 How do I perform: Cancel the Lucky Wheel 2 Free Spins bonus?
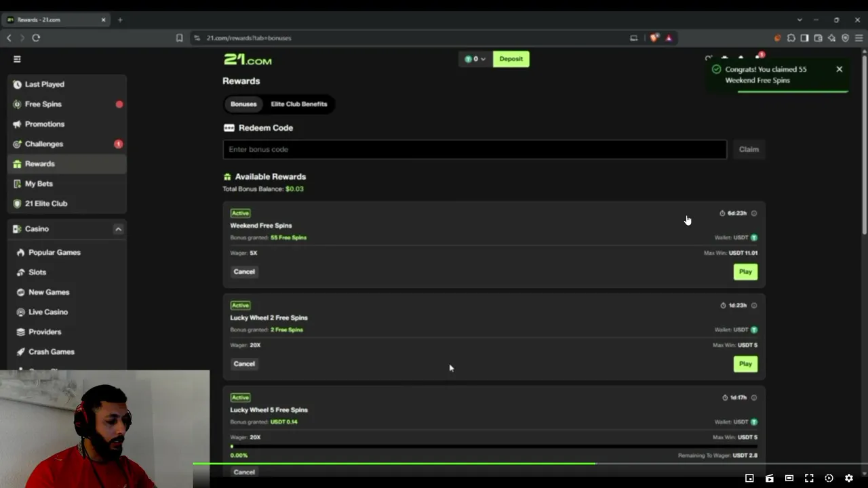pos(244,364)
